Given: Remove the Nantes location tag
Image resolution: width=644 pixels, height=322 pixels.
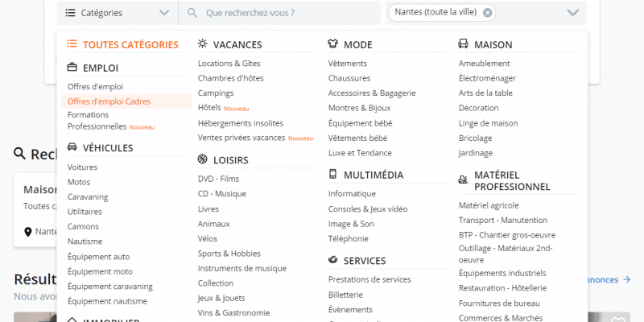Looking at the screenshot, I should [488, 13].
